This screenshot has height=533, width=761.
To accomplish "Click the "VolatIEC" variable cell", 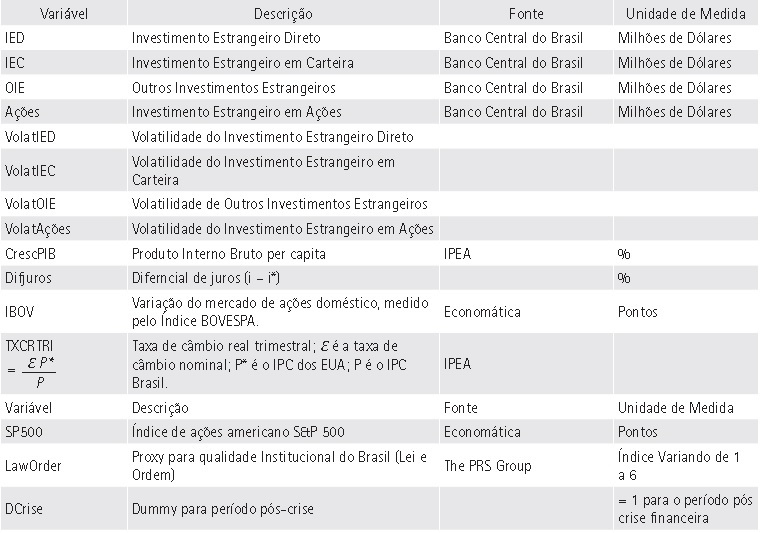I will coord(30,170).
